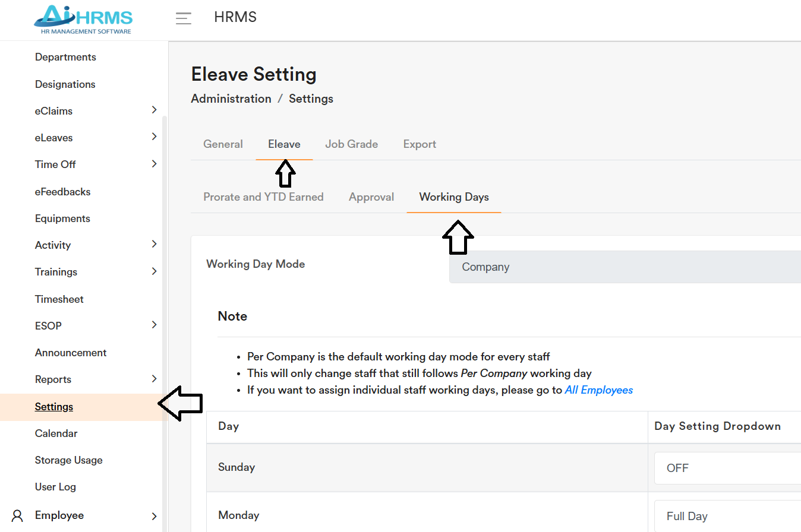This screenshot has width=801, height=532.
Task: Open the Approval sub-tab
Action: pyautogui.click(x=371, y=197)
